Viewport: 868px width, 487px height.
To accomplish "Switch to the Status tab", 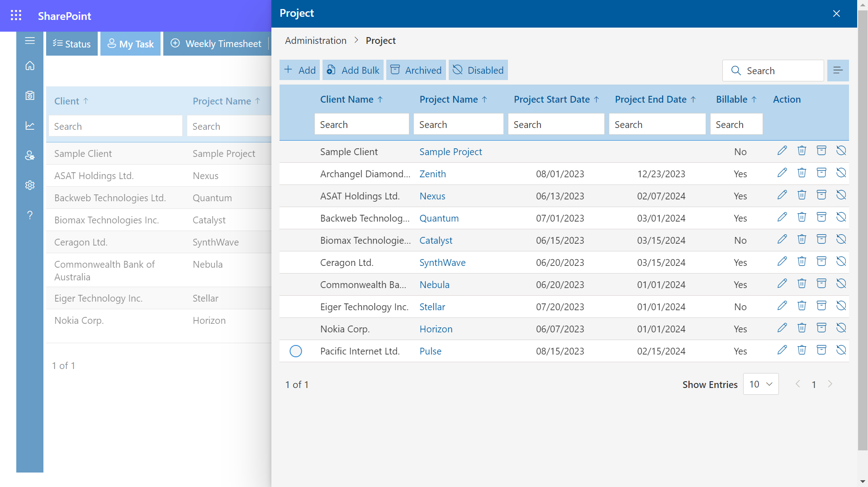I will tap(72, 44).
